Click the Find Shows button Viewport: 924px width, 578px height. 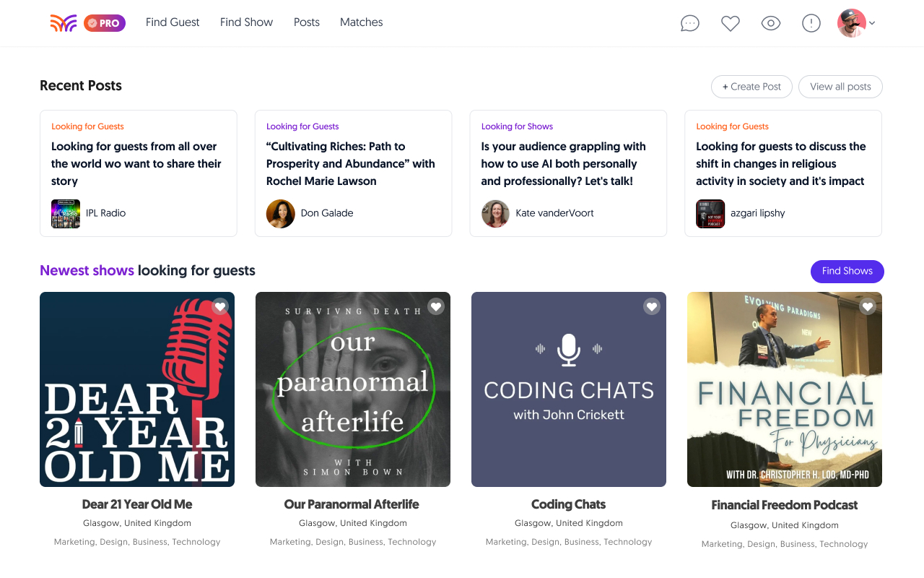pyautogui.click(x=847, y=271)
